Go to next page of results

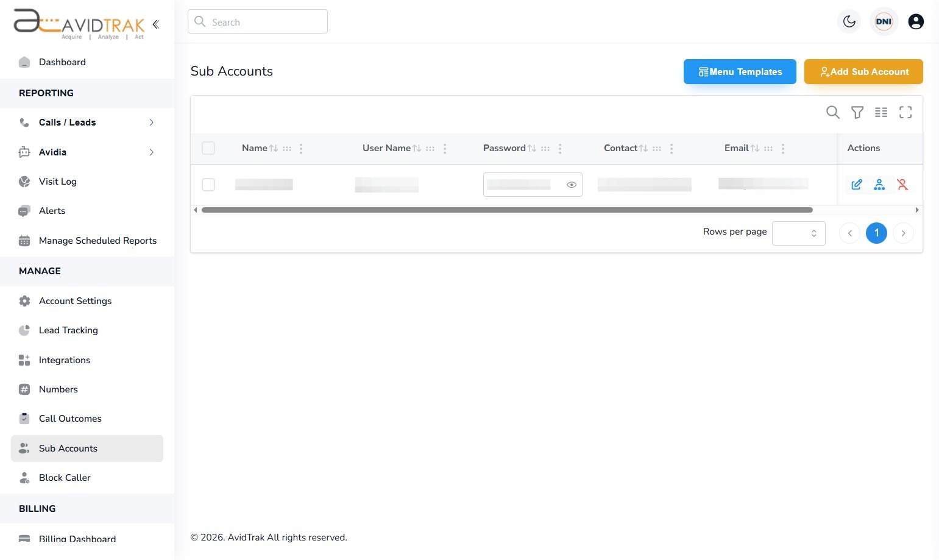click(x=903, y=233)
